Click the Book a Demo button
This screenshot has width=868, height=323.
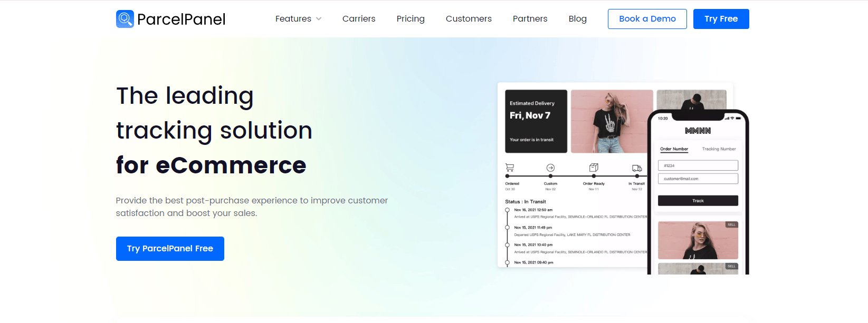647,19
